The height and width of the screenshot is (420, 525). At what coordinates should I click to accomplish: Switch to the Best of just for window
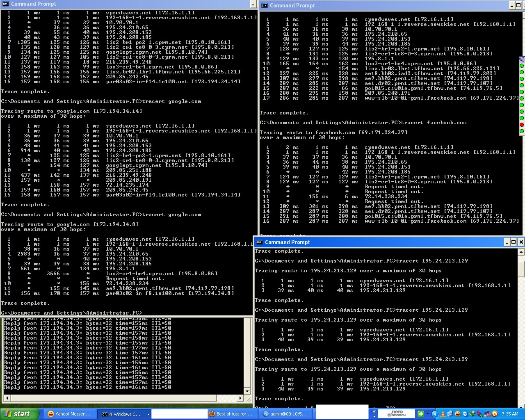coord(232,414)
